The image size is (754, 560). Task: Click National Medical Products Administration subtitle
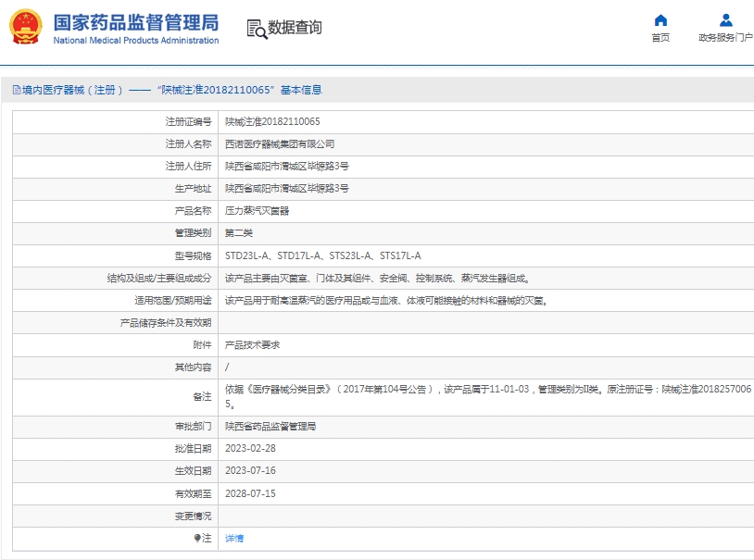pyautogui.click(x=136, y=41)
